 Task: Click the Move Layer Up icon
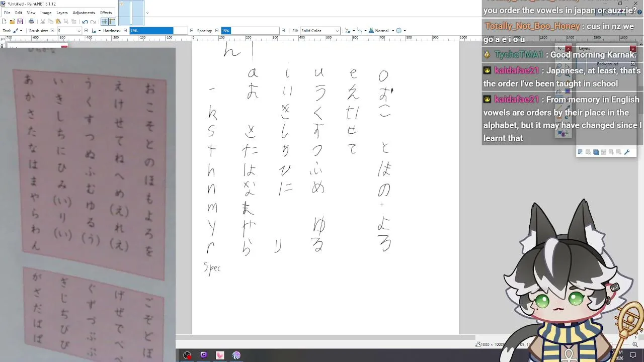pos(611,152)
